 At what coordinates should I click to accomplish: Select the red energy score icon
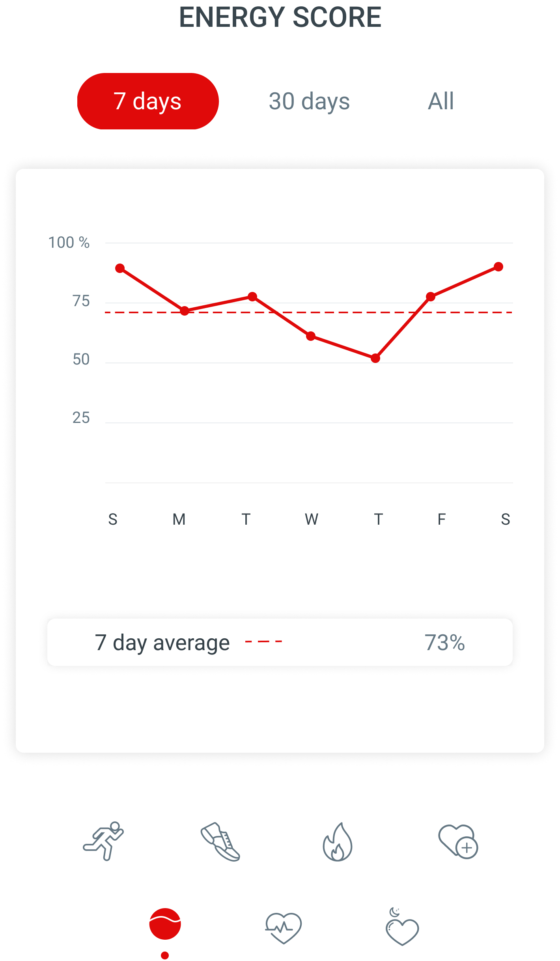[x=165, y=924]
